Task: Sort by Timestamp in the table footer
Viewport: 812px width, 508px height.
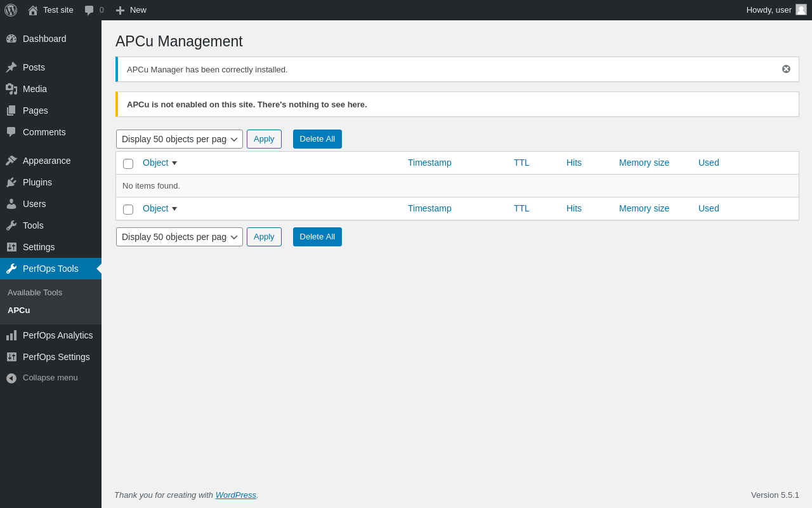Action: (x=429, y=208)
